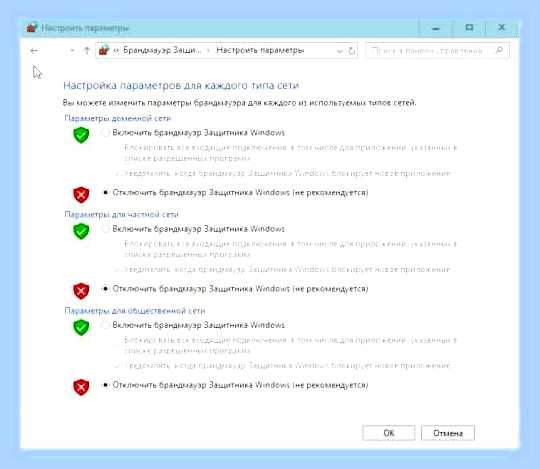
Task: Go back with the left arrow button
Action: click(34, 51)
